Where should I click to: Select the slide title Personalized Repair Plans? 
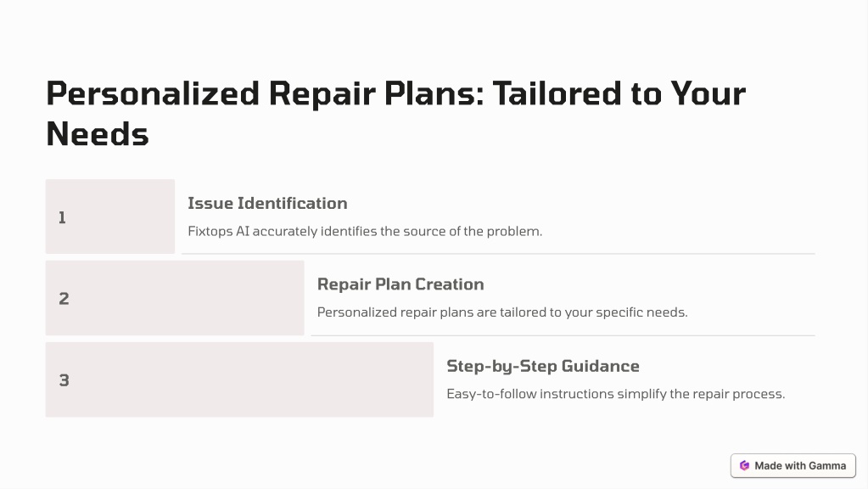[x=395, y=114]
